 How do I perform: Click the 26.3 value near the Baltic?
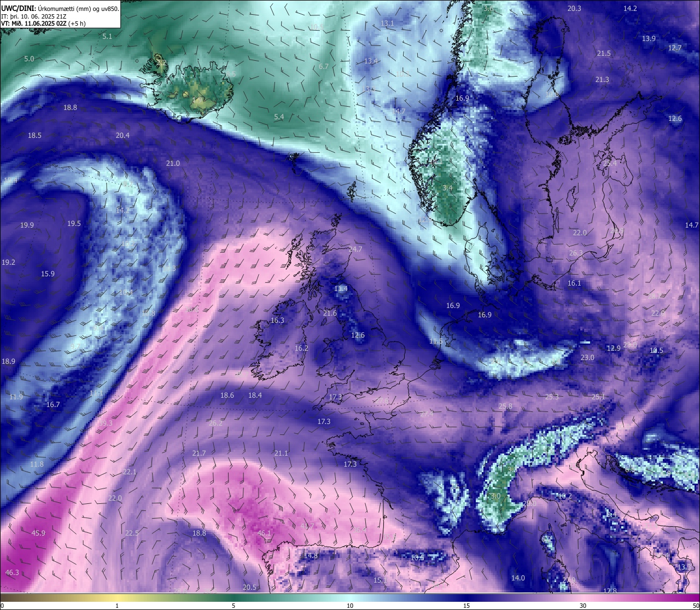576,253
